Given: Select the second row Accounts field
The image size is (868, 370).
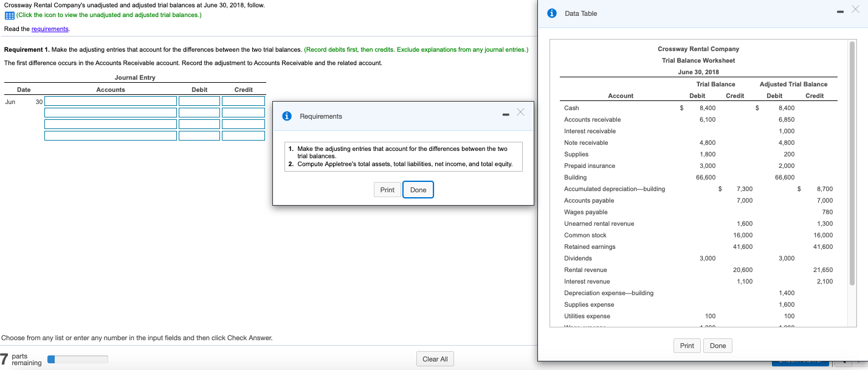Looking at the screenshot, I should [111, 113].
